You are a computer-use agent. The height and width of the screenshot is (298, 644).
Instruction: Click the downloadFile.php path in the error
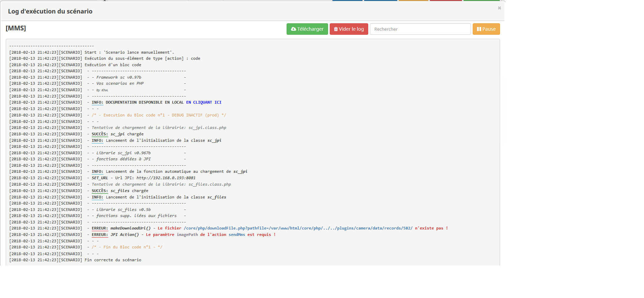pos(298,228)
